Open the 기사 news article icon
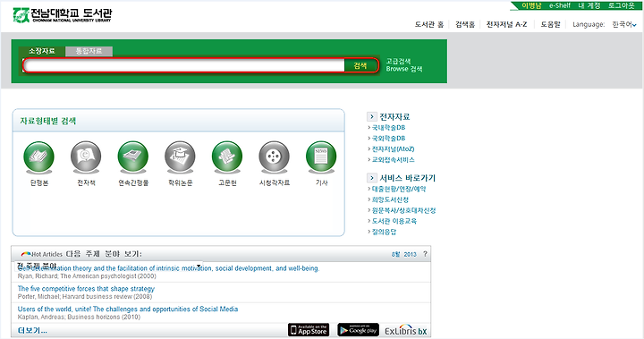Screen dimensions: 644x339 [321, 157]
